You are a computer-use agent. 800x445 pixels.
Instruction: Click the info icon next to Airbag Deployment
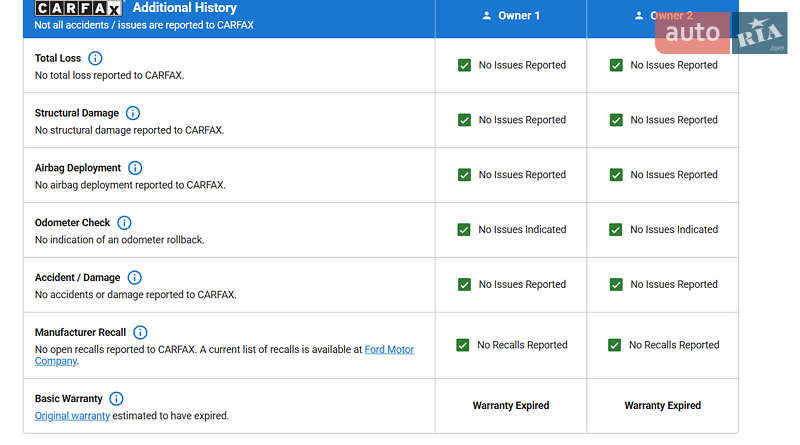(x=135, y=168)
